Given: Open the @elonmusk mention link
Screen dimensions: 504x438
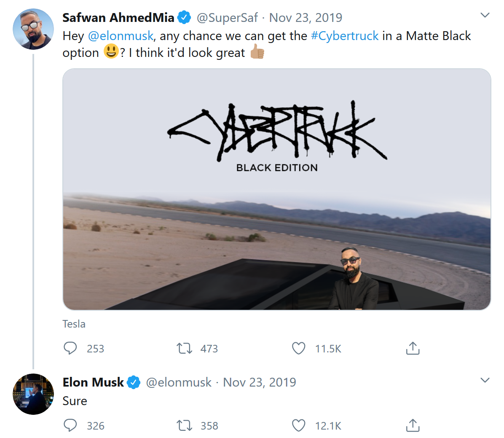Looking at the screenshot, I should click(121, 36).
